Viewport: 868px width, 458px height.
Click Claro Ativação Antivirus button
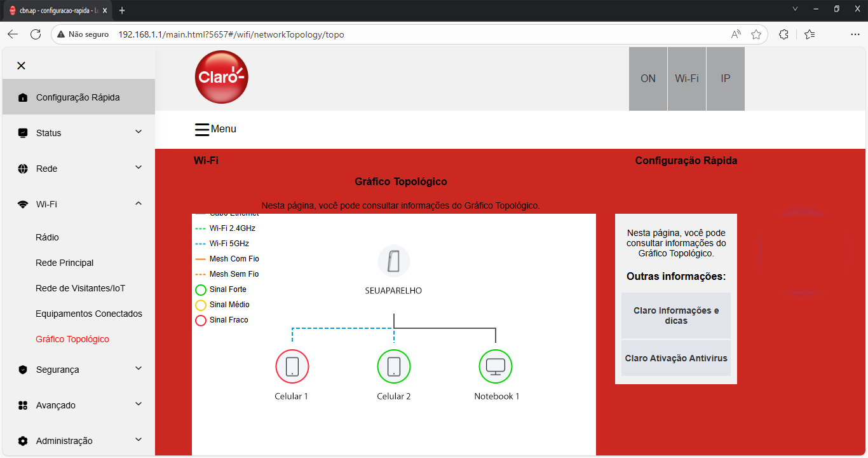point(676,358)
